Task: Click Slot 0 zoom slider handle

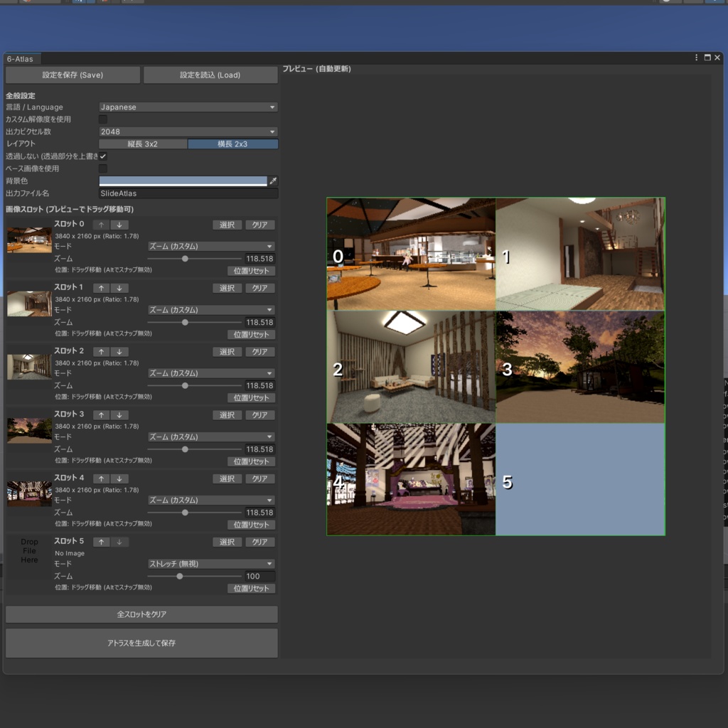Action: click(x=185, y=259)
